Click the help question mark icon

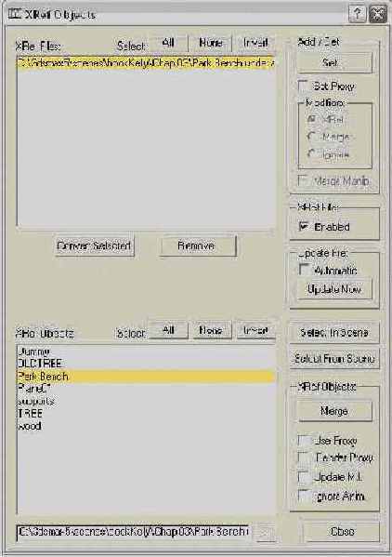pyautogui.click(x=357, y=14)
